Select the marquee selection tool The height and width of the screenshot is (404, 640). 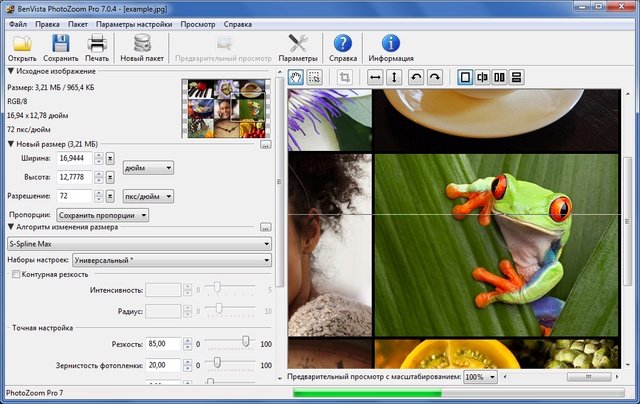[314, 77]
